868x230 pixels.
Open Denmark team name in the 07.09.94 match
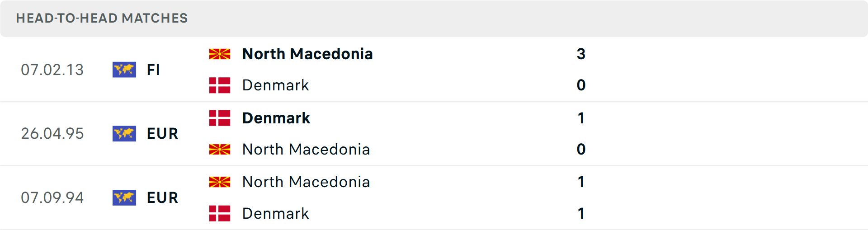click(275, 213)
